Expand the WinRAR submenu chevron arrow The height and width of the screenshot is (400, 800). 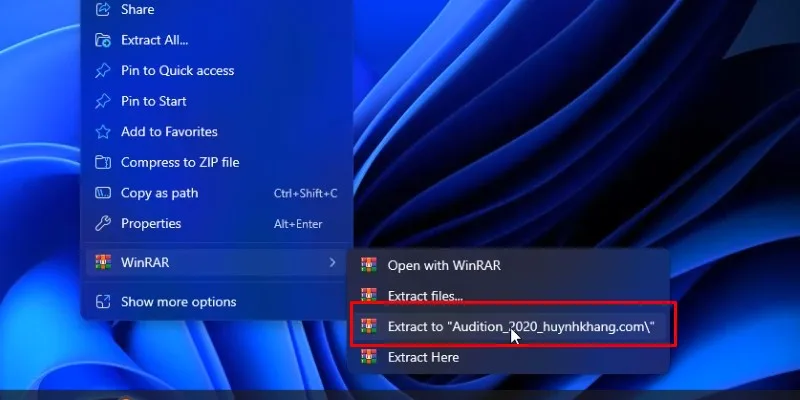[x=333, y=262]
